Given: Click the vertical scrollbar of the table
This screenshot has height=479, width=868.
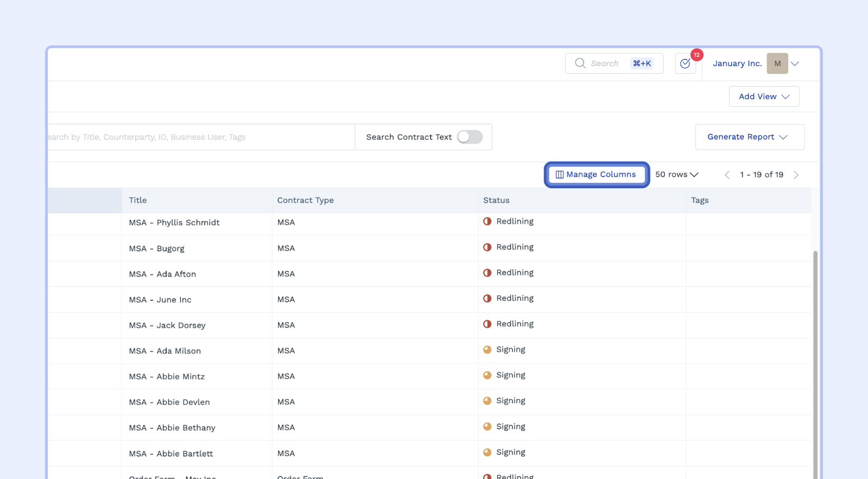Looking at the screenshot, I should click(x=815, y=363).
